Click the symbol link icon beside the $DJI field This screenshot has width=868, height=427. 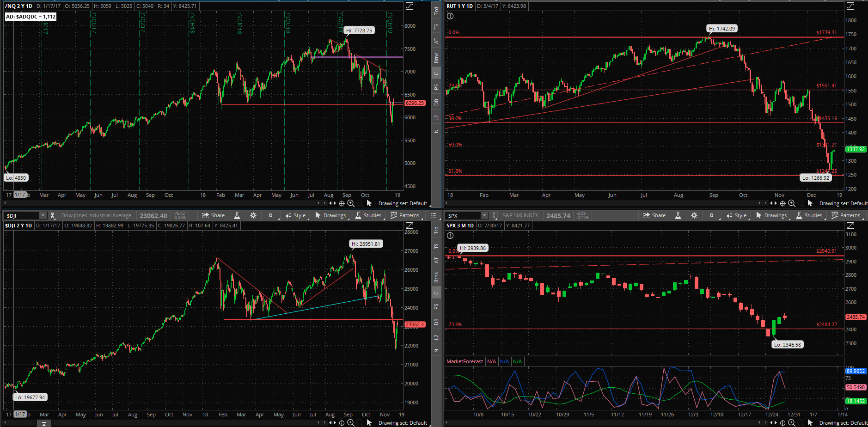[53, 215]
